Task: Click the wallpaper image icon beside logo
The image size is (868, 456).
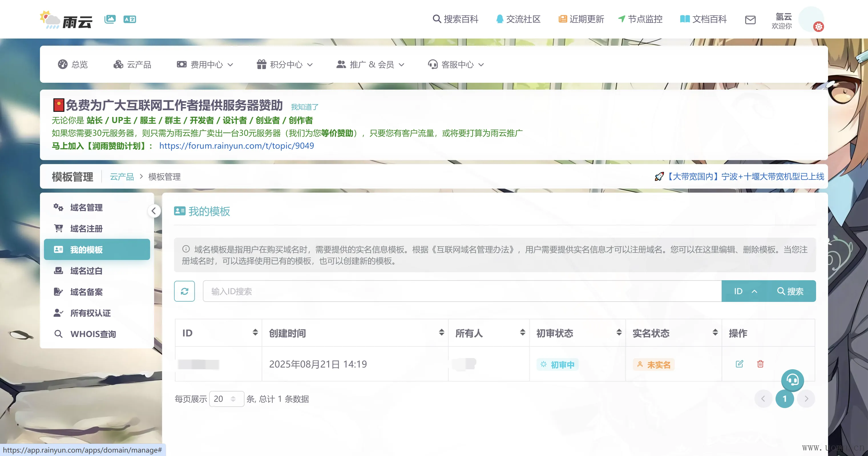Action: click(x=110, y=19)
